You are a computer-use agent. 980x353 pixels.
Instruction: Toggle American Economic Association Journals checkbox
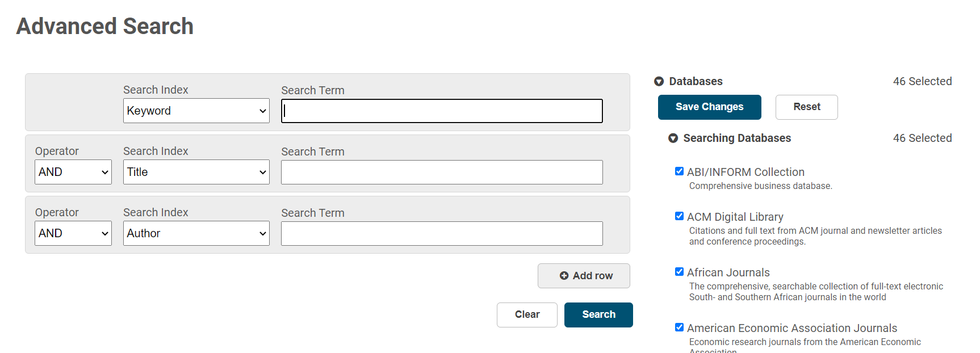[x=679, y=327]
